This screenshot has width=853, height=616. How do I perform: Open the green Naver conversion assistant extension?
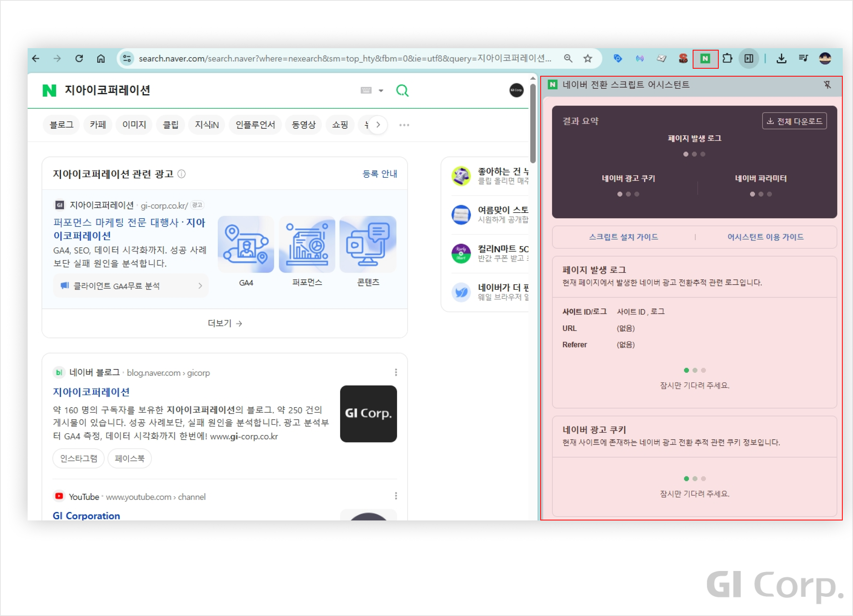(x=705, y=59)
